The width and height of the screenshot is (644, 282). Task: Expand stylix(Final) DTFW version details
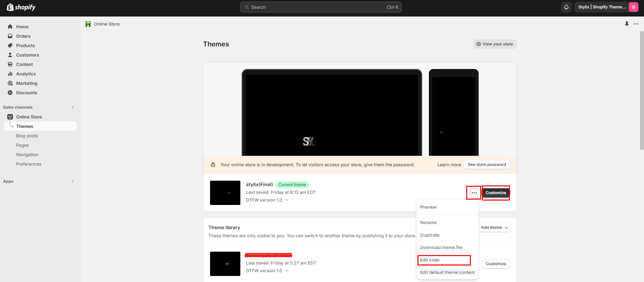(287, 200)
